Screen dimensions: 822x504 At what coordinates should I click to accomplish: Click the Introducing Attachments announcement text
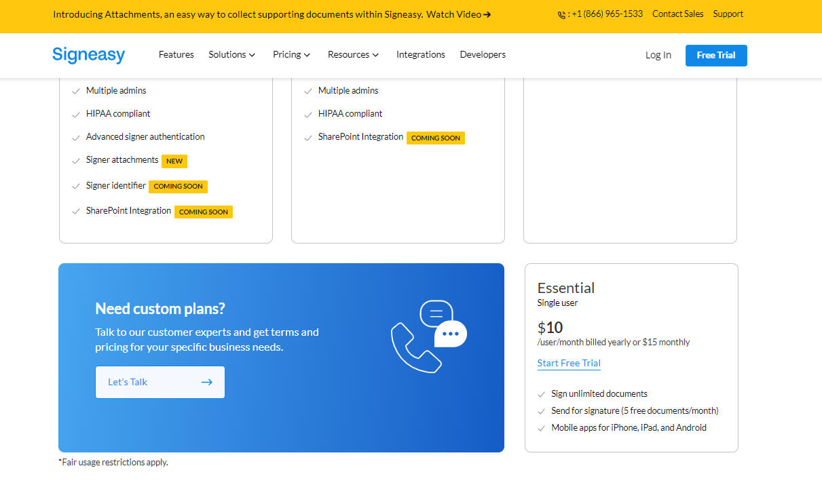(x=238, y=14)
